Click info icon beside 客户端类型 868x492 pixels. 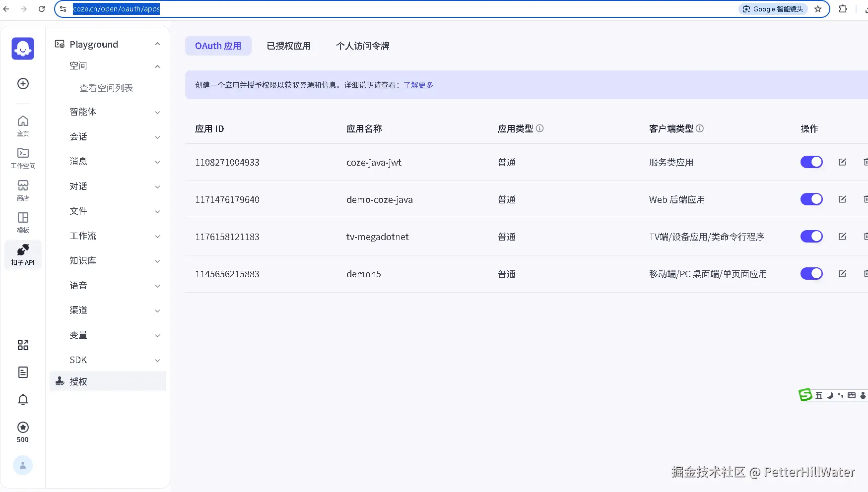tap(700, 128)
